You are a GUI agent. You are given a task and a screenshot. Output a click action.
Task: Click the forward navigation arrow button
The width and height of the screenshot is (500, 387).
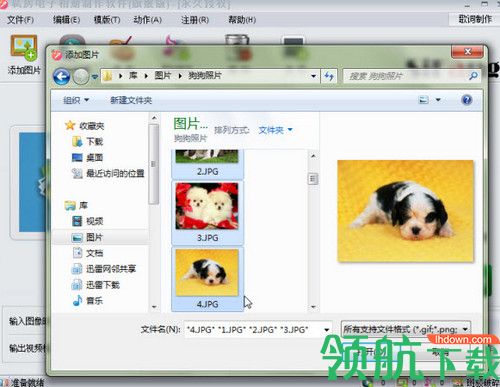(x=81, y=77)
